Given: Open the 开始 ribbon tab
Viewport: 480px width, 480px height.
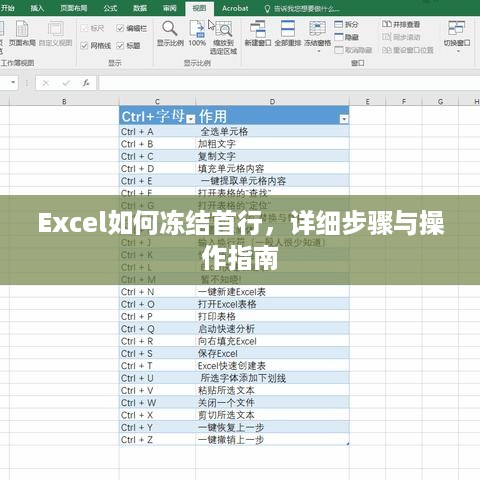Looking at the screenshot, I should point(7,8).
